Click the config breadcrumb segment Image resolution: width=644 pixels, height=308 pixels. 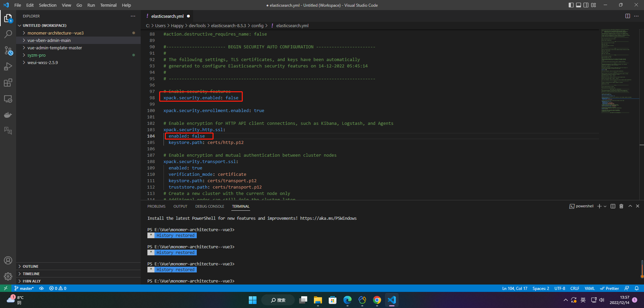[257, 25]
